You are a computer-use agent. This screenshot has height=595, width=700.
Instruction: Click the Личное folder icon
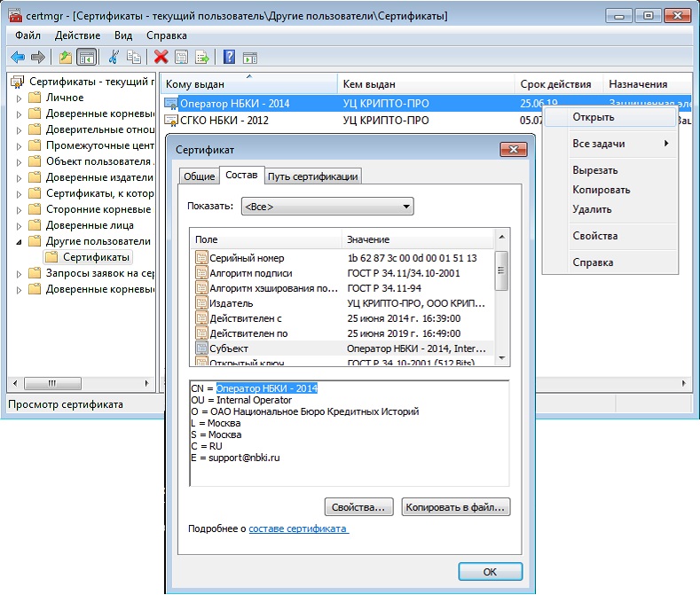point(35,98)
